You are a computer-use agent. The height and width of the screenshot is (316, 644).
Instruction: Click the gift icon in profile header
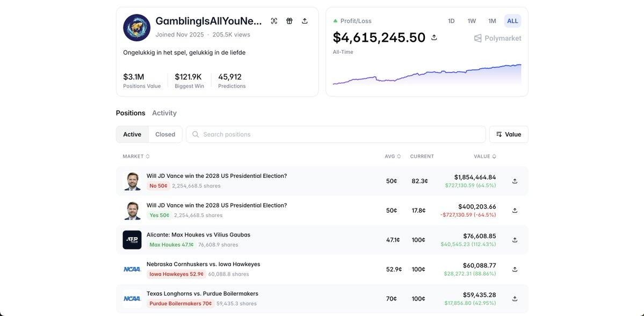(290, 21)
